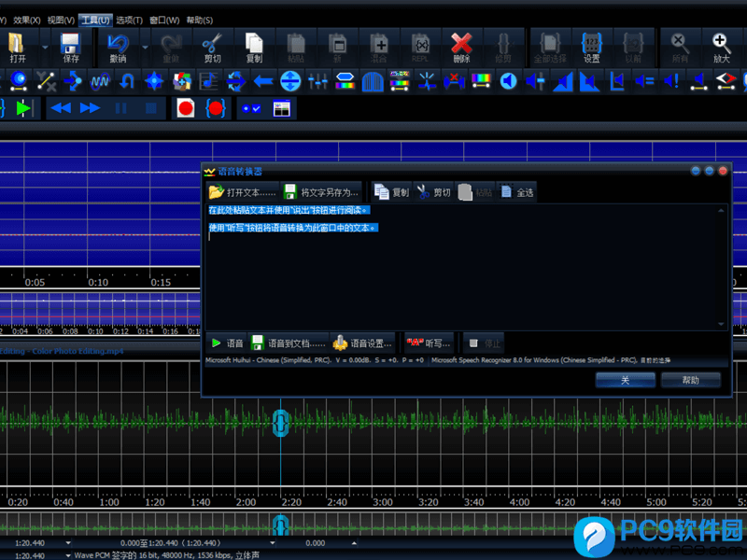
Task: Rewind playback with double left arrows
Action: [61, 108]
